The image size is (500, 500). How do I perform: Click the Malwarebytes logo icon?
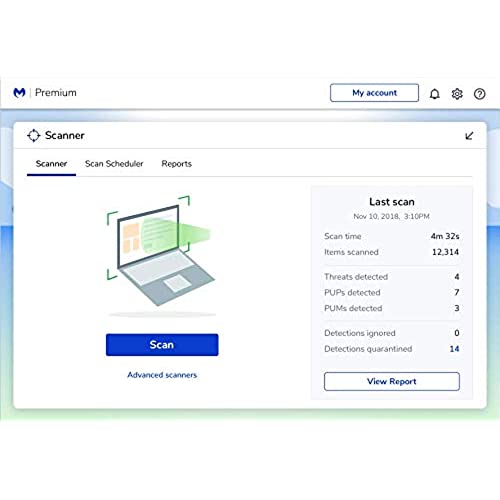(x=19, y=93)
